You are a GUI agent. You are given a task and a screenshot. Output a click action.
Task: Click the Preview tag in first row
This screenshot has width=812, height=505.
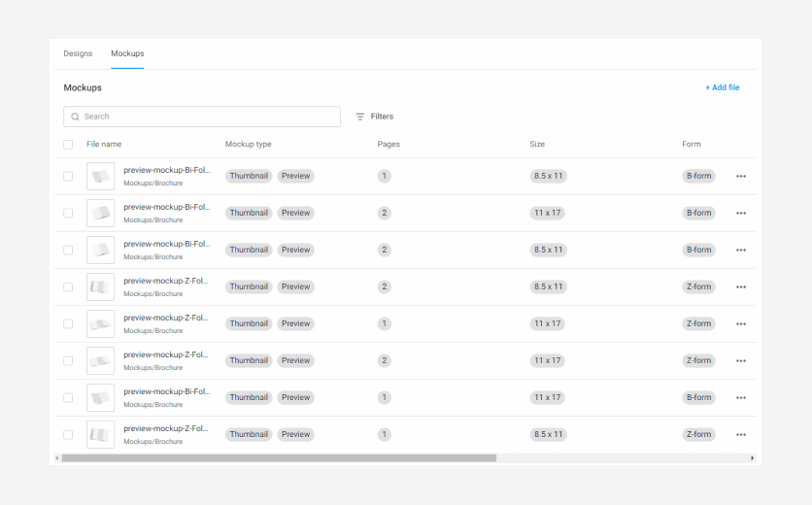[x=296, y=177]
